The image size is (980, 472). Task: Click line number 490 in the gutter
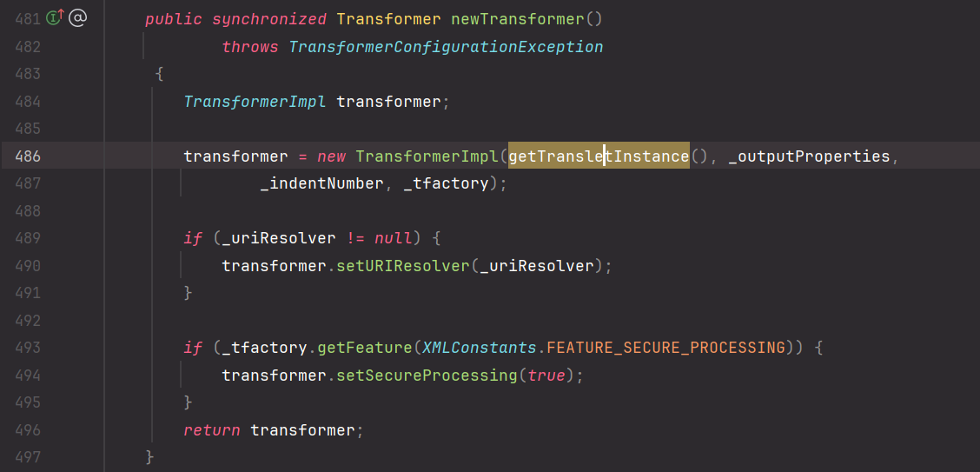coord(28,266)
